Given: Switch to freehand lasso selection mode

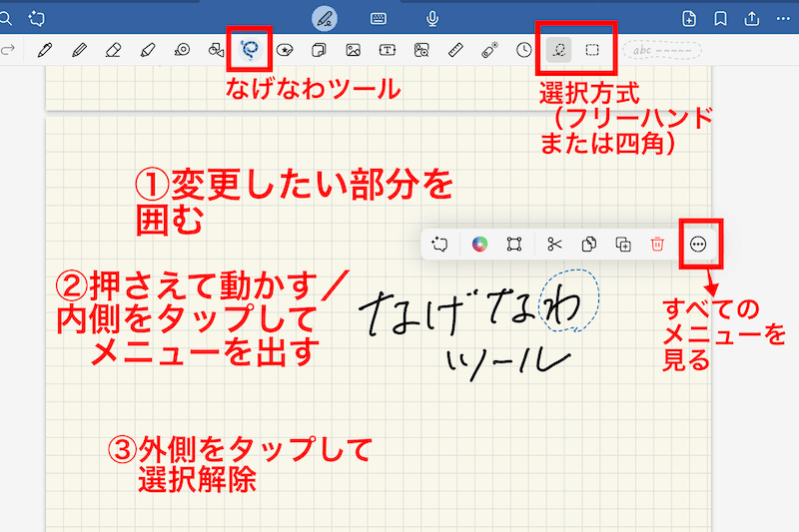Looking at the screenshot, I should click(559, 49).
